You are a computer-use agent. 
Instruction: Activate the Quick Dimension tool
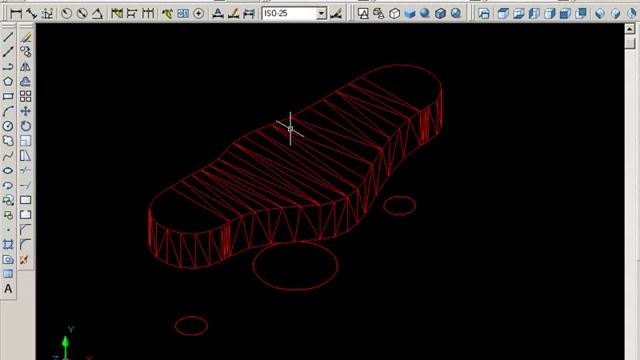pos(117,13)
